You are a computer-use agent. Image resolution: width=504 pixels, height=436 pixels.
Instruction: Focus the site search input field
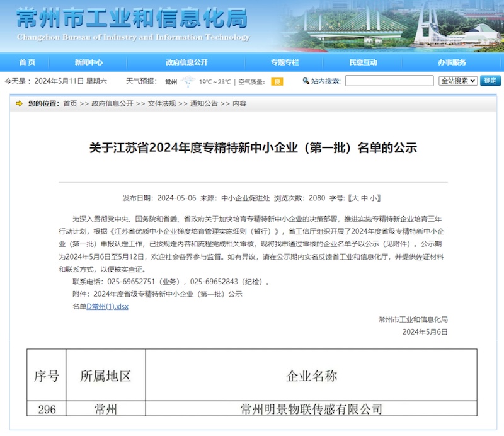click(x=389, y=81)
